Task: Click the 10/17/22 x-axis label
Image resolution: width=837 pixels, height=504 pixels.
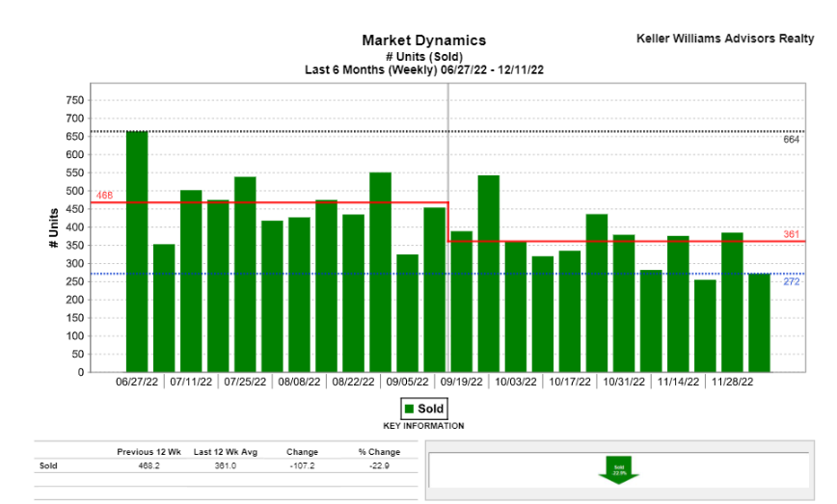Action: pos(570,382)
